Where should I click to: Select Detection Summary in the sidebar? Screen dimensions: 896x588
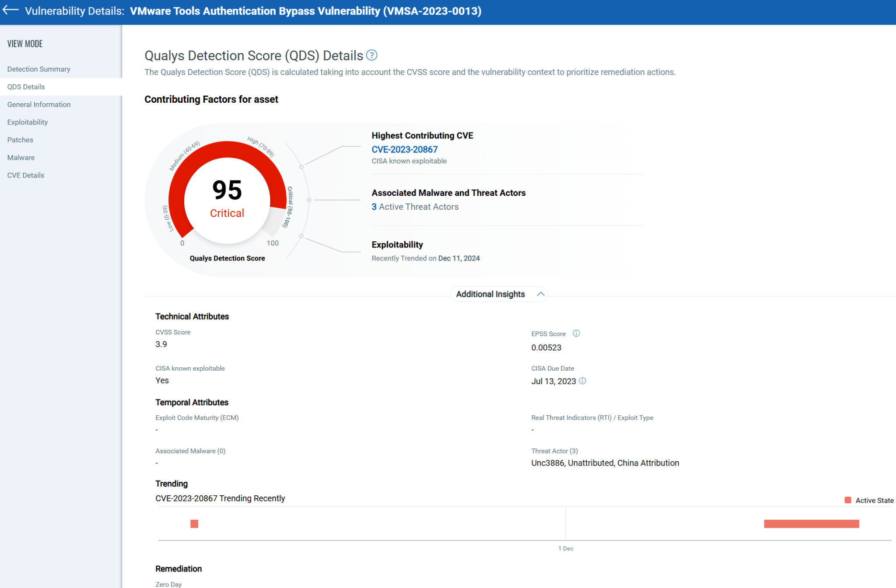tap(38, 69)
